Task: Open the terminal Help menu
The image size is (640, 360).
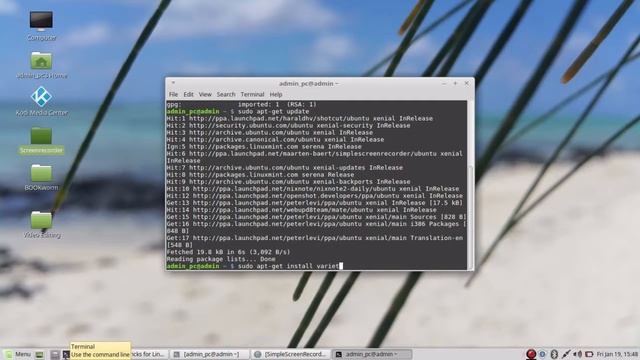Action: point(276,94)
